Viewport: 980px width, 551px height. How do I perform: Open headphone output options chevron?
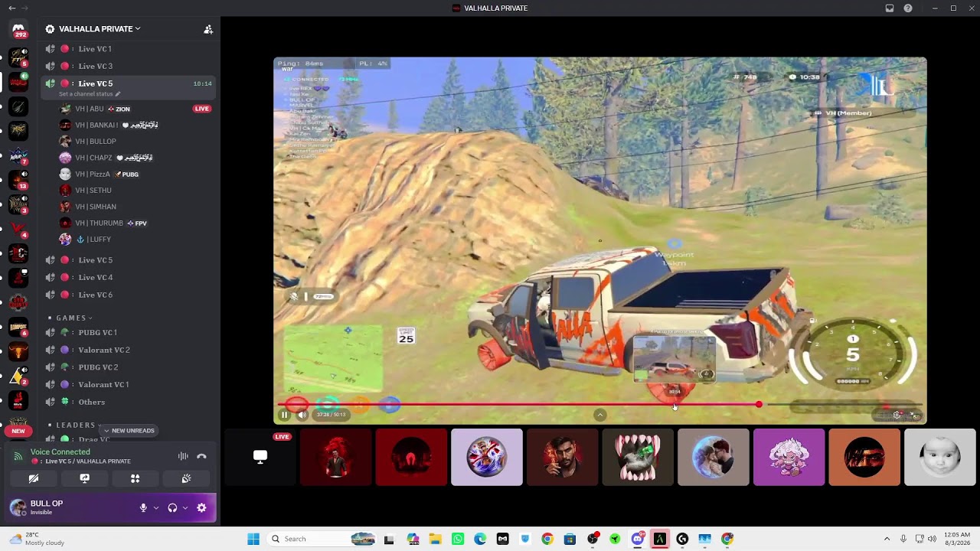click(185, 507)
